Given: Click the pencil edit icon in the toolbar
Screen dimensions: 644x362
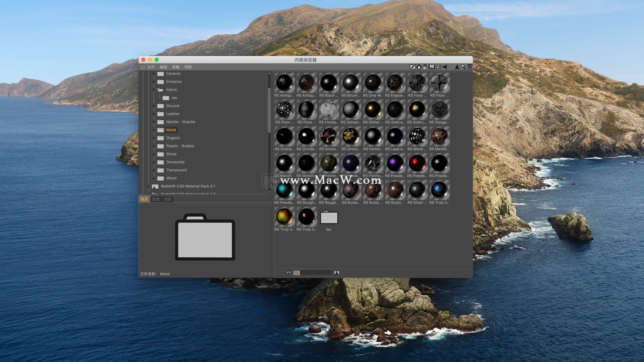Looking at the screenshot, I should click(x=413, y=67).
